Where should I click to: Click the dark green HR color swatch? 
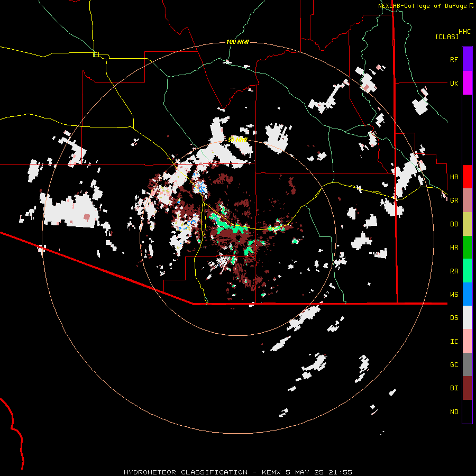tap(467, 248)
